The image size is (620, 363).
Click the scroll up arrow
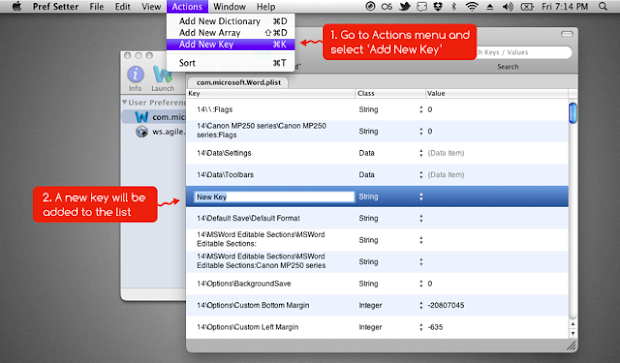[573, 324]
